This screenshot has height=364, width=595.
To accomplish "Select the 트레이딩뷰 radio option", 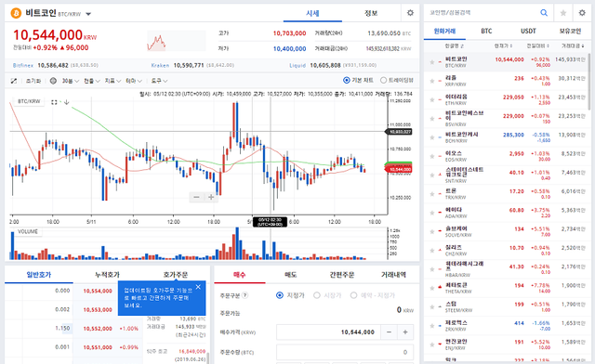I will pos(383,81).
